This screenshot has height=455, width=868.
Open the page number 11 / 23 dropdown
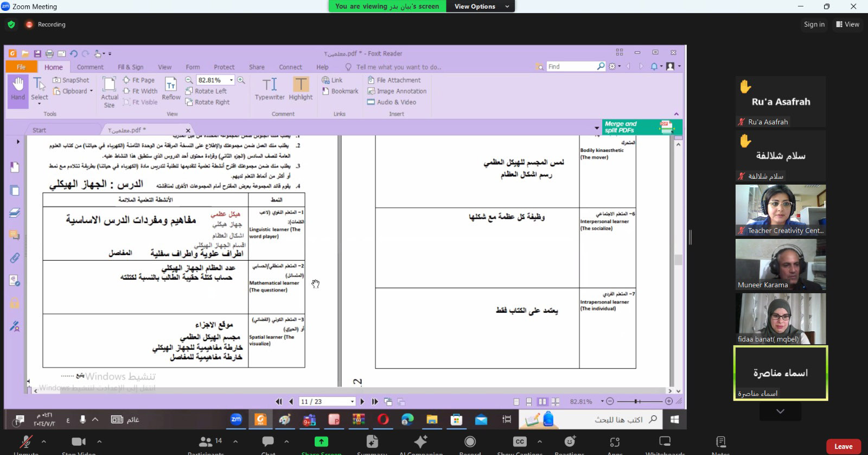pyautogui.click(x=352, y=402)
